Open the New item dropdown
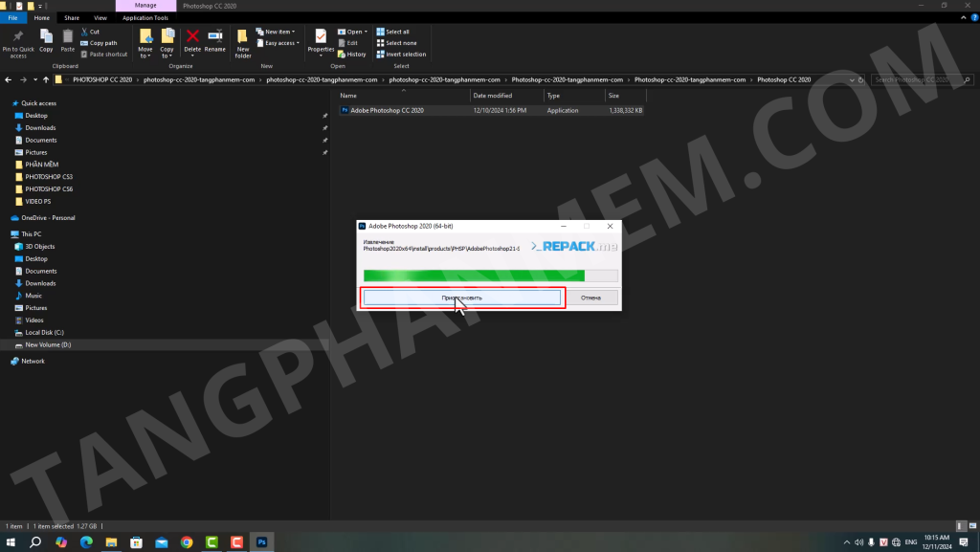 [278, 32]
